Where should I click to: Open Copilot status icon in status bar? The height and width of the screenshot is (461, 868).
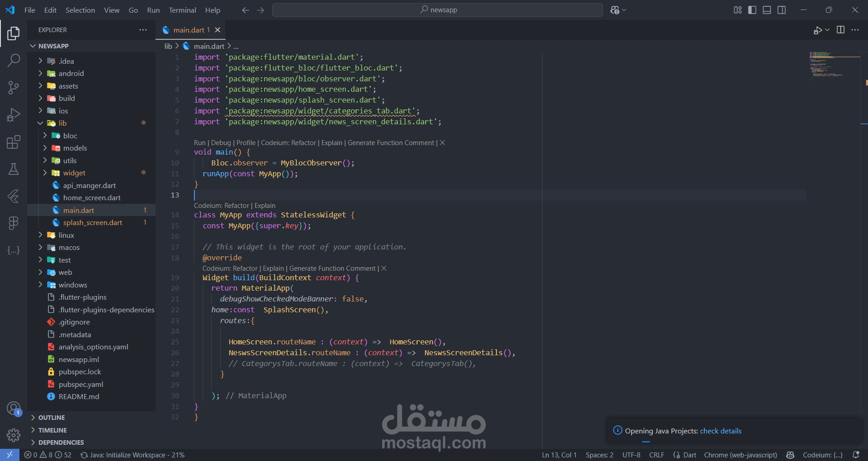pyautogui.click(x=790, y=455)
